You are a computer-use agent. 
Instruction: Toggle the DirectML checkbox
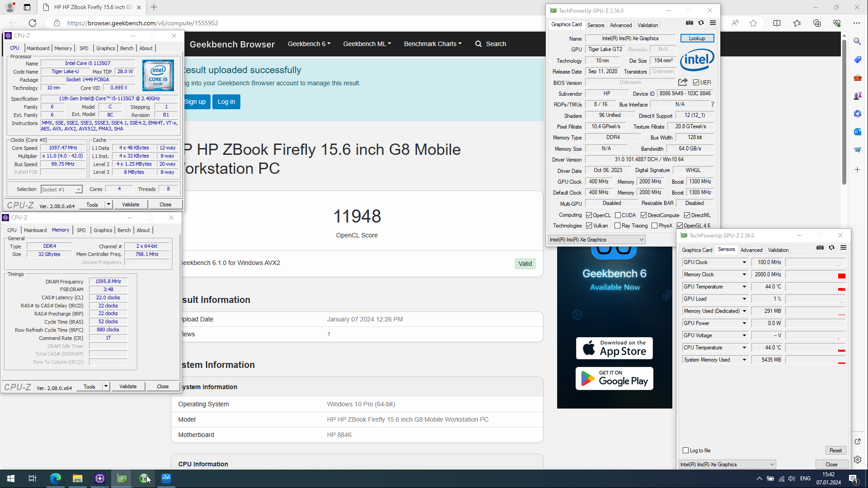tap(687, 215)
